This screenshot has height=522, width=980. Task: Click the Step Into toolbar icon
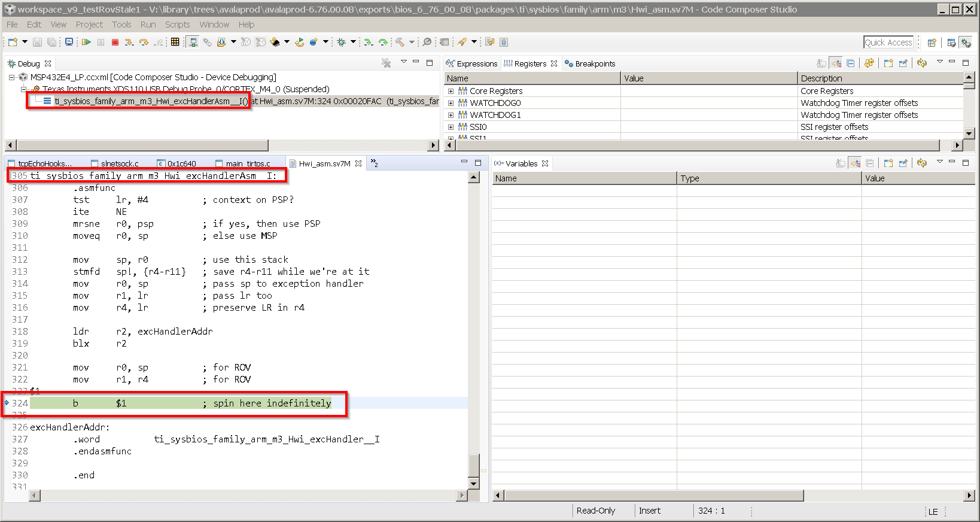point(129,42)
